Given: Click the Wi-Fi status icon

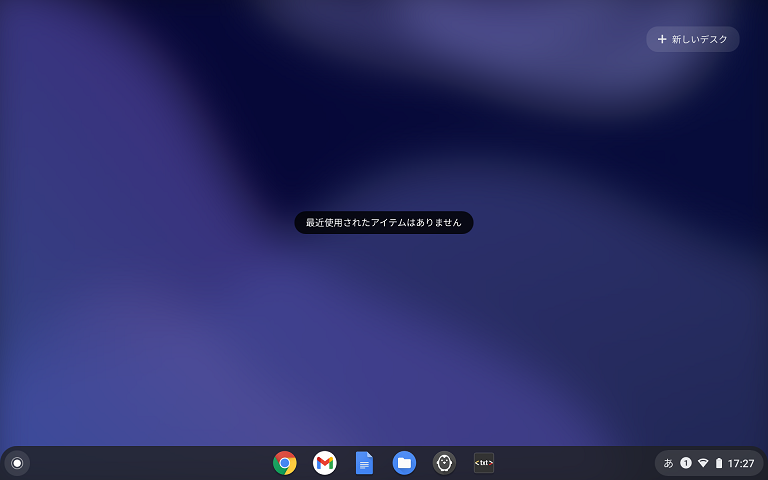Looking at the screenshot, I should pos(703,463).
